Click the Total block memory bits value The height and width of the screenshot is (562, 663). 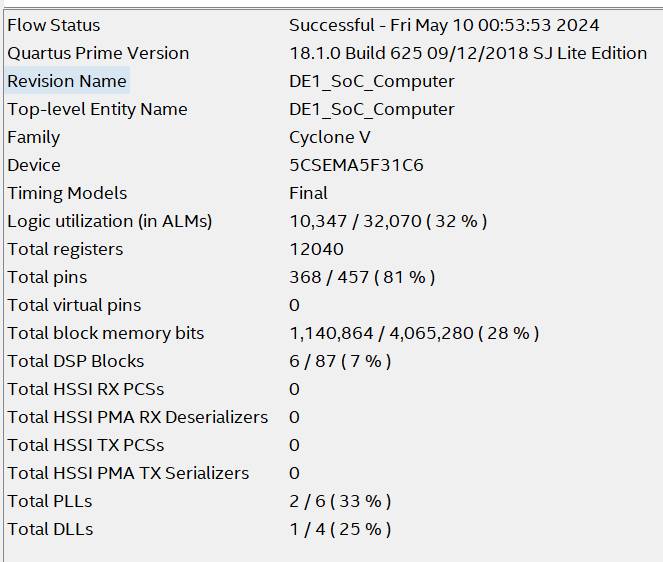[414, 333]
